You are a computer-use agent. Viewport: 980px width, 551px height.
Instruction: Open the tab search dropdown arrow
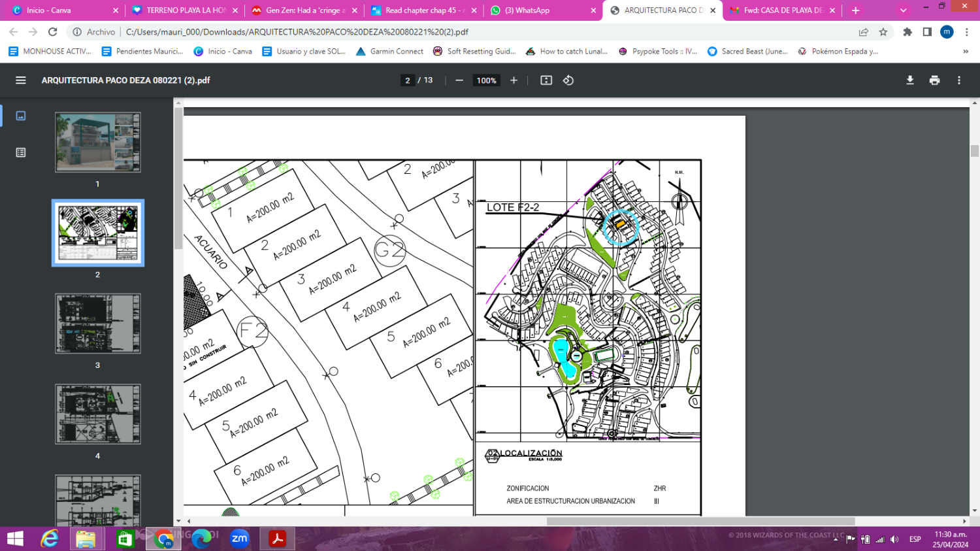[x=904, y=10]
